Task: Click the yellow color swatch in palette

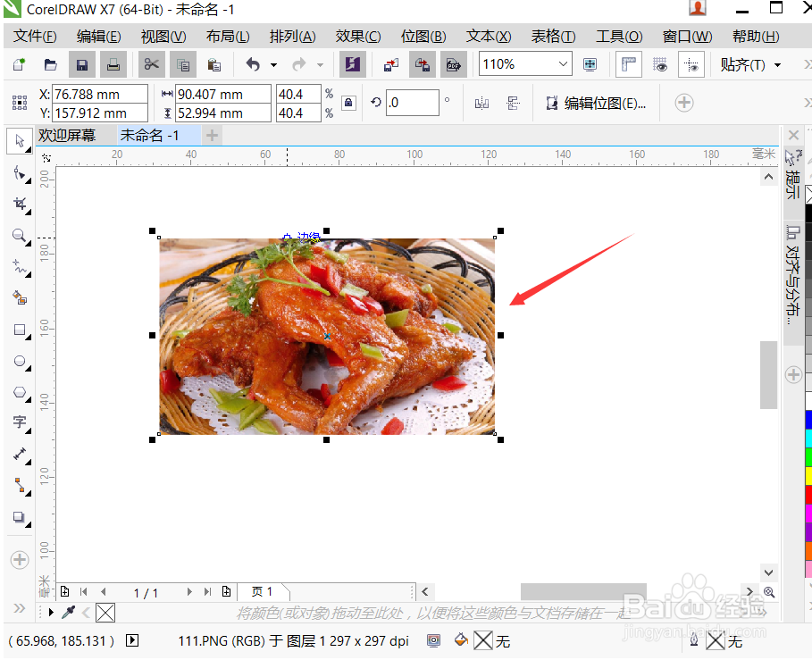Action: point(808,476)
